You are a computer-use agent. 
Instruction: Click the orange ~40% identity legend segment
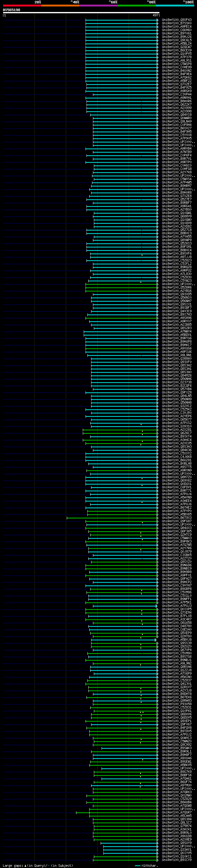tap(60, 6)
